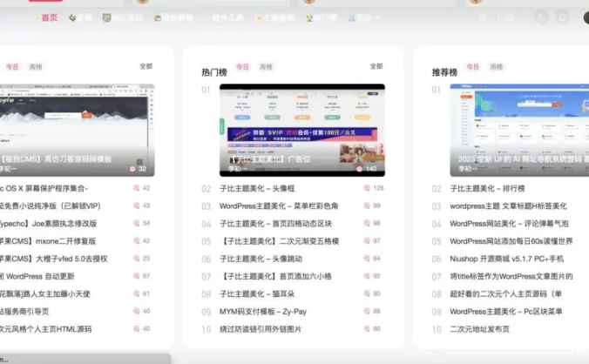Click the view icon beside count 32
Image resolution: width=589 pixels, height=364 pixels.
point(132,169)
